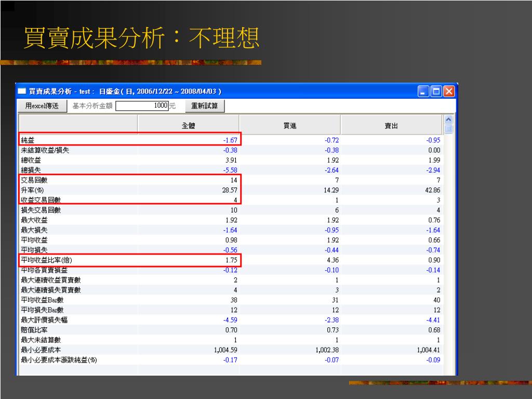Open the window system menu icon

pos(22,91)
